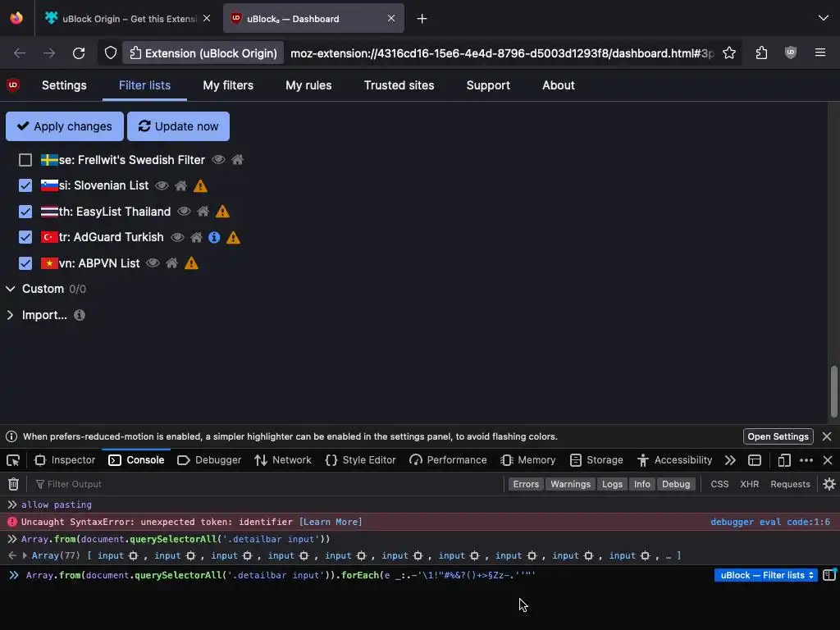Activate the element picker in DevTools
This screenshot has height=630, width=840.
[x=13, y=460]
